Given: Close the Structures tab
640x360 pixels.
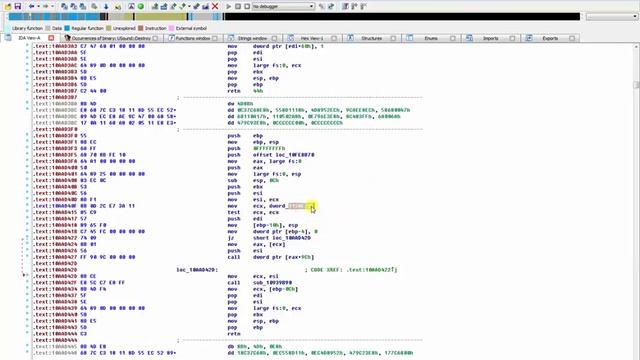Looking at the screenshot, I should coord(393,38).
